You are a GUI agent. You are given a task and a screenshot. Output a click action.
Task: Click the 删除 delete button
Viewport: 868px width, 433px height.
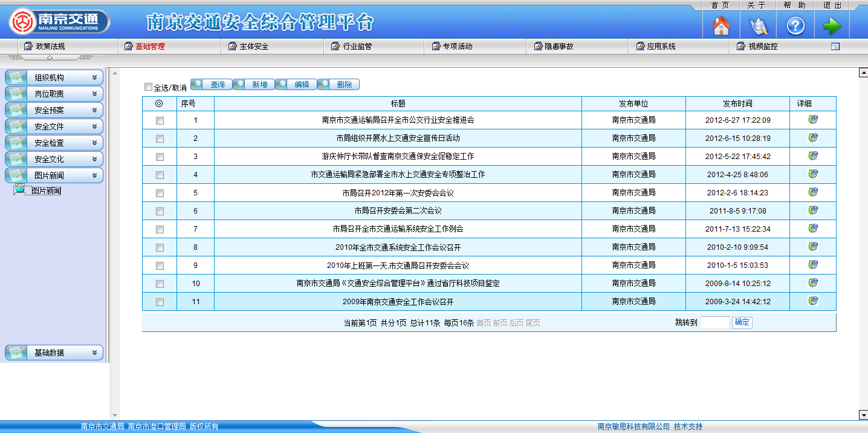point(338,85)
